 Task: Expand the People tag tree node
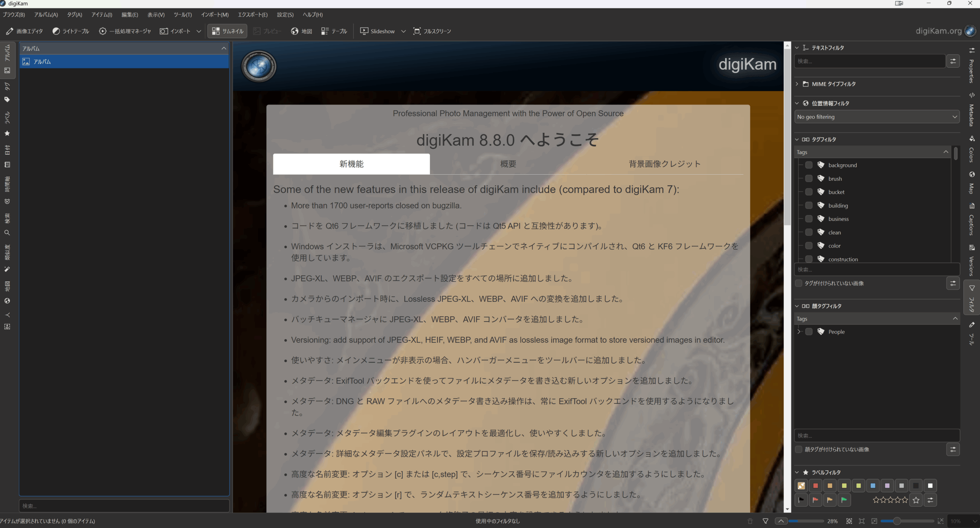799,332
